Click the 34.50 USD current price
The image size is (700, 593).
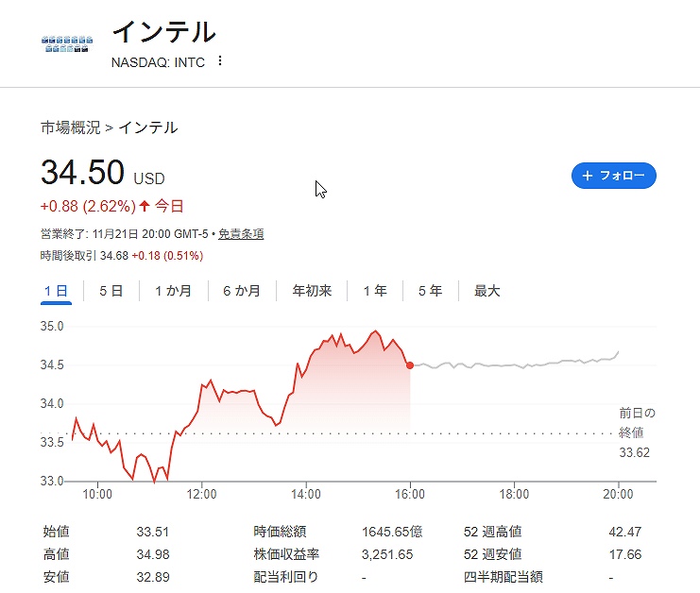click(83, 173)
